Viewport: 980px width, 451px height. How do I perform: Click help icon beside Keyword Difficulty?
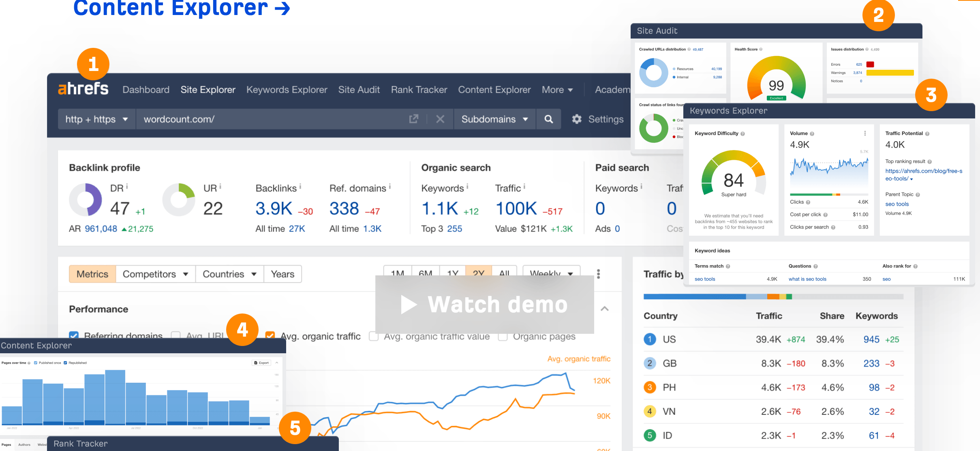pyautogui.click(x=742, y=133)
